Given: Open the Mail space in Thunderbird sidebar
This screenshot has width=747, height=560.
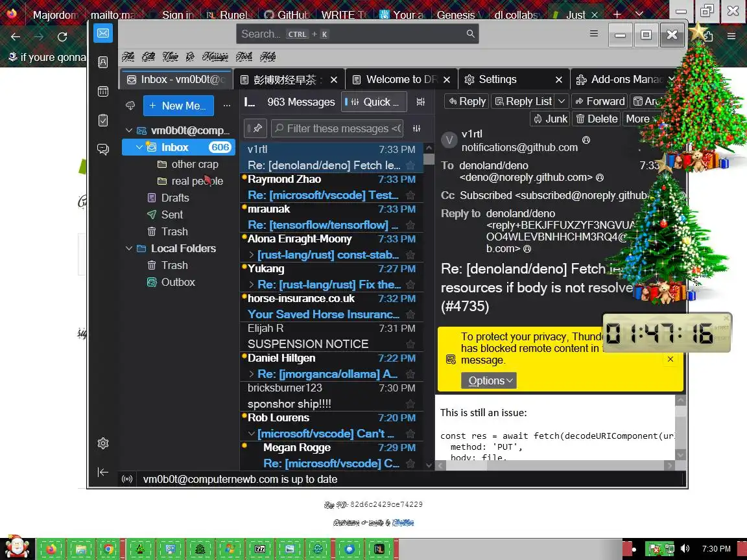Looking at the screenshot, I should (103, 33).
